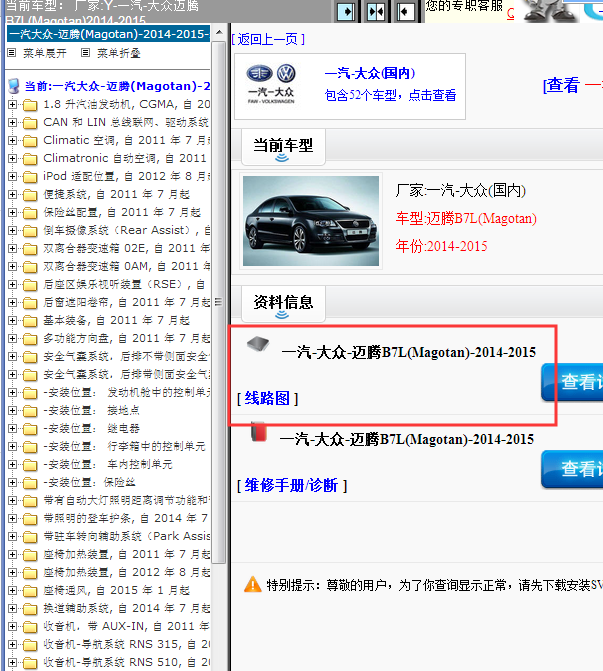Image resolution: width=603 pixels, height=671 pixels.
Task: Select the highlighted 一汽大众-迈腾(Magotan)-2014-2015 title bar
Action: click(108, 34)
